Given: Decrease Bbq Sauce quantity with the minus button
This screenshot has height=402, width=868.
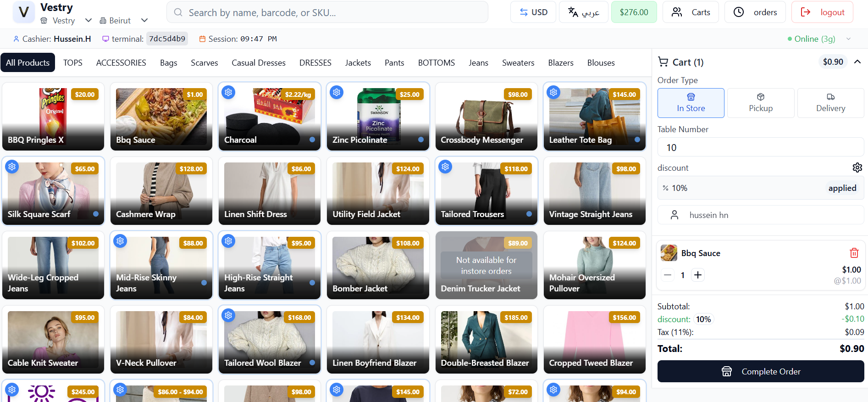Looking at the screenshot, I should 668,275.
